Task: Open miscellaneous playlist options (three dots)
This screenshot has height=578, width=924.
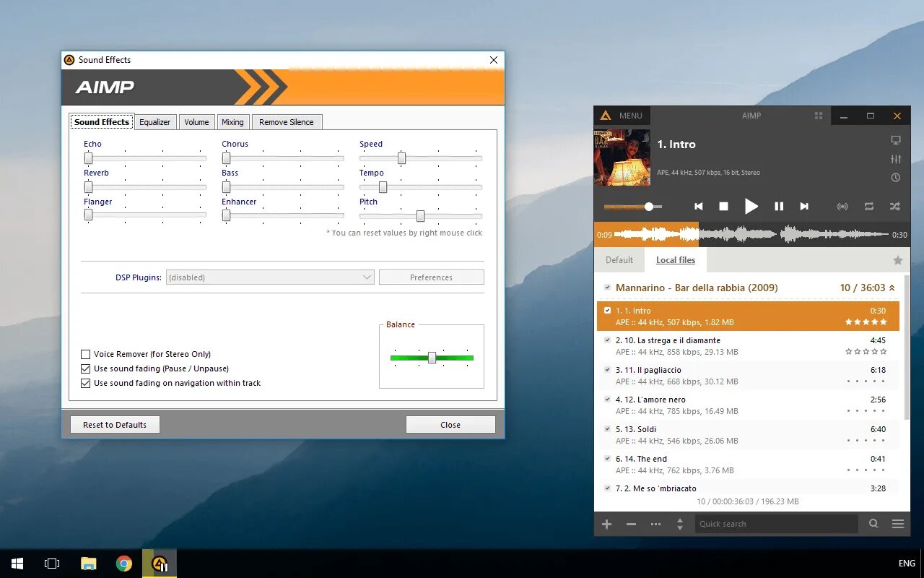Action: 655,524
